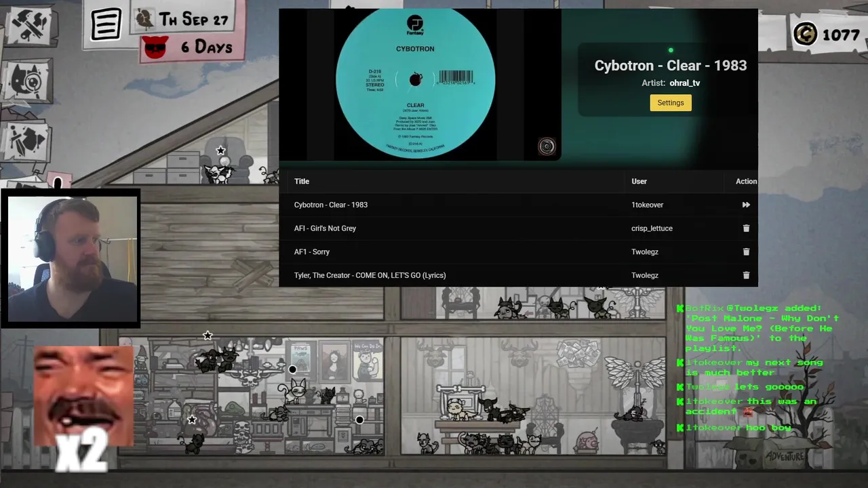Click the Cybotron - Clear - 1983 heading
Screen dimensions: 868x488
click(670, 65)
